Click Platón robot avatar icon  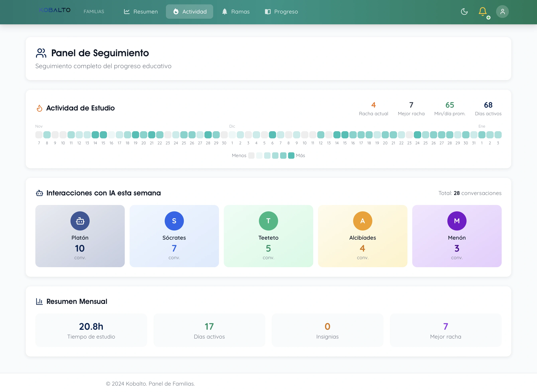click(x=80, y=221)
